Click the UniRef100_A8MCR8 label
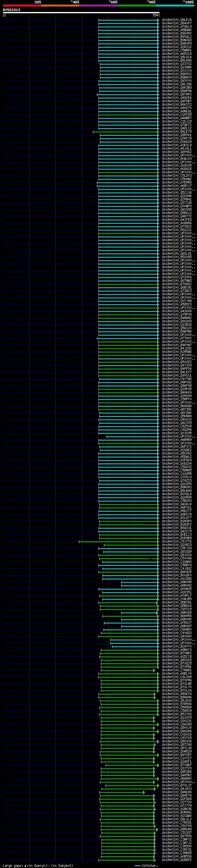This screenshot has height=868, width=197. coord(177,829)
